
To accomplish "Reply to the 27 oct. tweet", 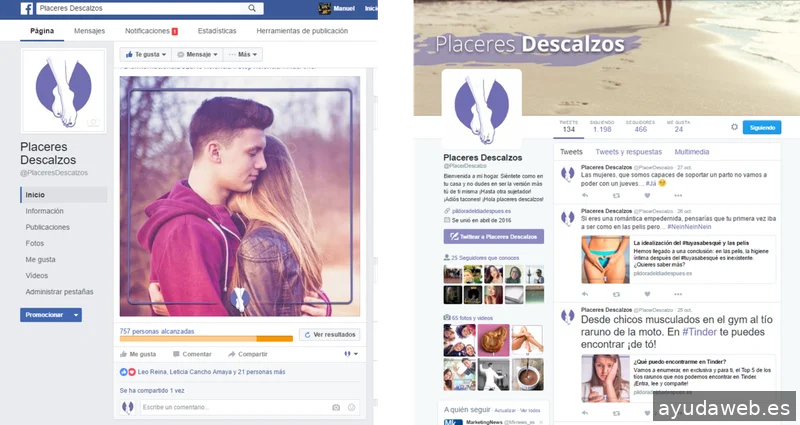I will (x=585, y=195).
